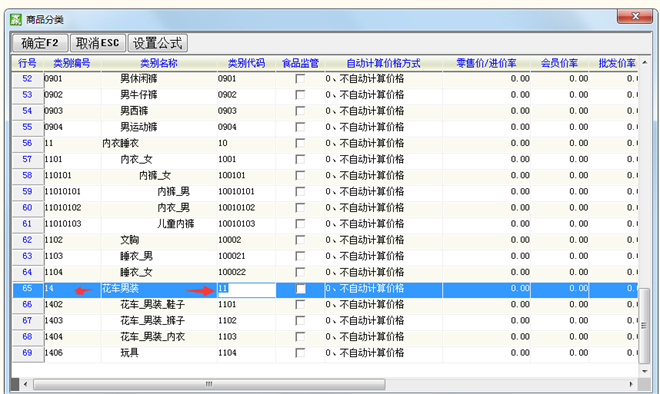This screenshot has height=394, width=660.
Task: Sort by the 行号 column header
Action: pyautogui.click(x=27, y=64)
